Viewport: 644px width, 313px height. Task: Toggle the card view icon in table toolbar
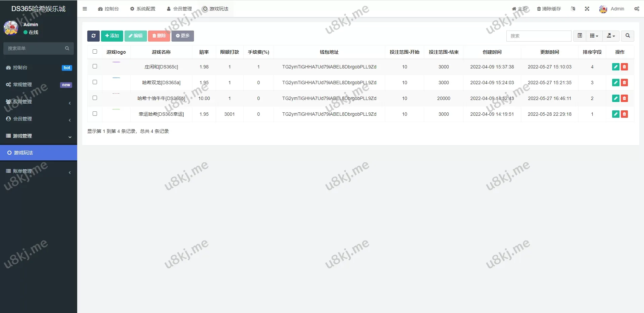click(580, 36)
